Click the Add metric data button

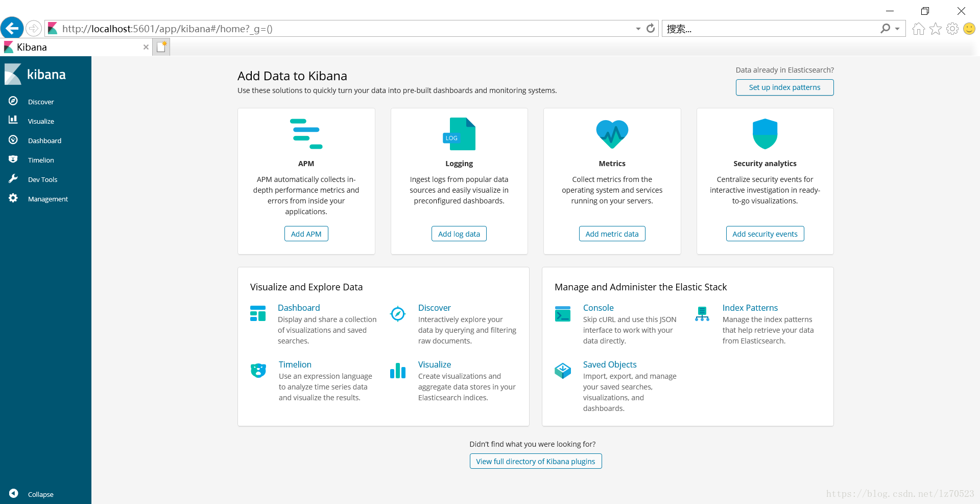[x=612, y=234]
